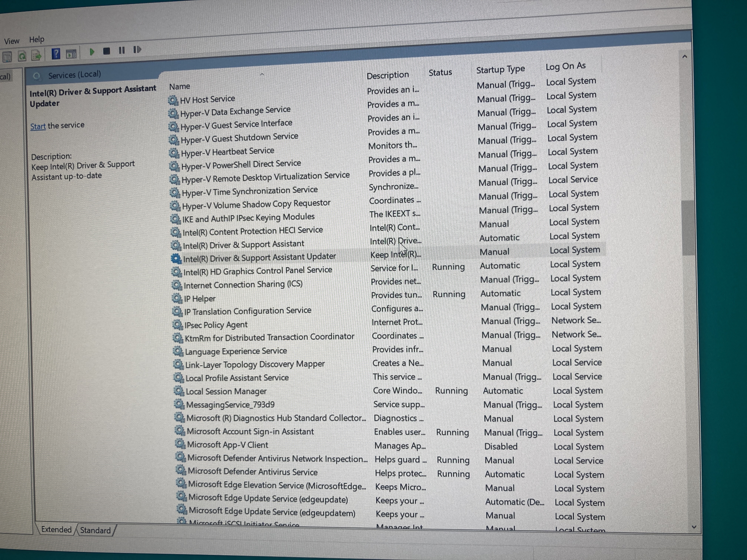Click the green Start Service toolbar icon

pos(92,52)
